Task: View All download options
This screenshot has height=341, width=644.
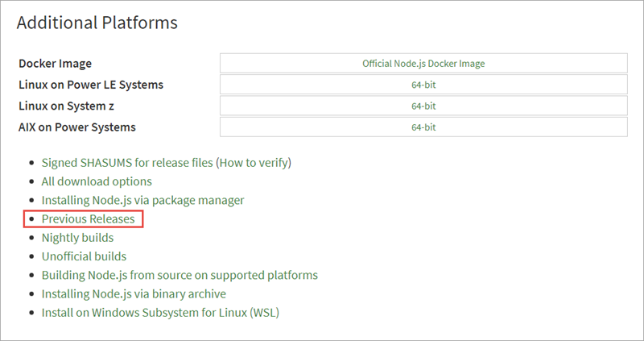Action: 97,181
